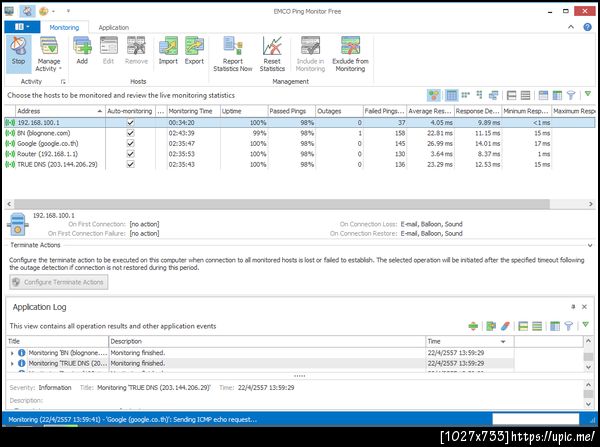Click Exclude from Monitoring

tap(350, 54)
